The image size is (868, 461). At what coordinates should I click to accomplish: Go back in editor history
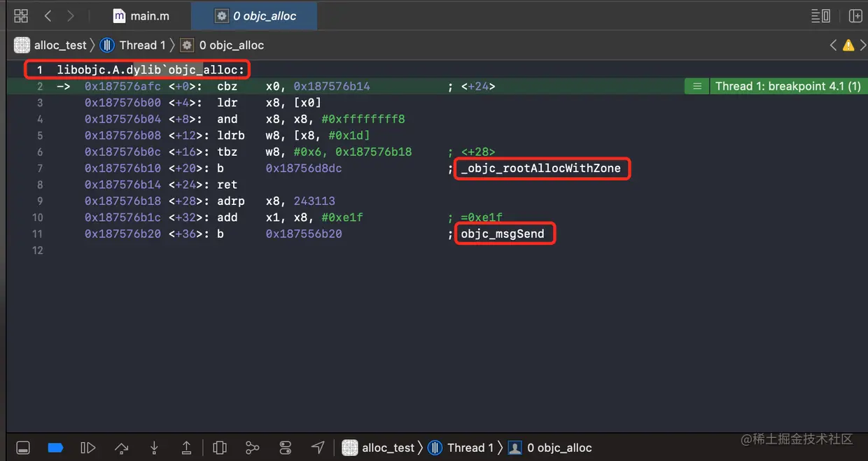pyautogui.click(x=48, y=15)
